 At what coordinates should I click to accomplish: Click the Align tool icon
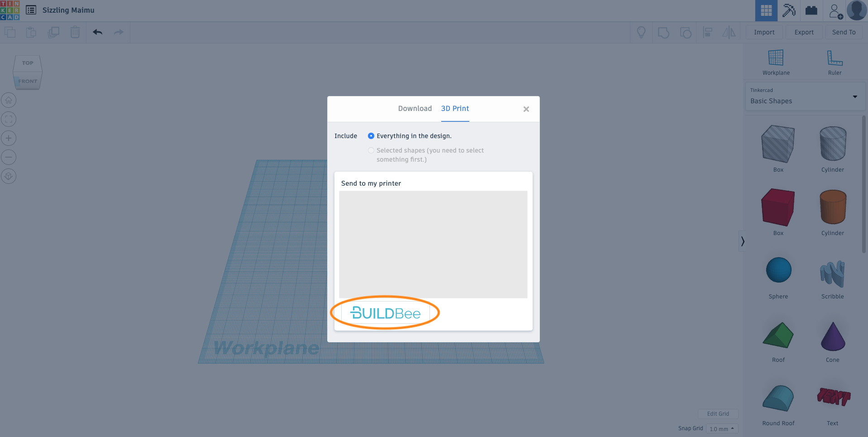[708, 32]
